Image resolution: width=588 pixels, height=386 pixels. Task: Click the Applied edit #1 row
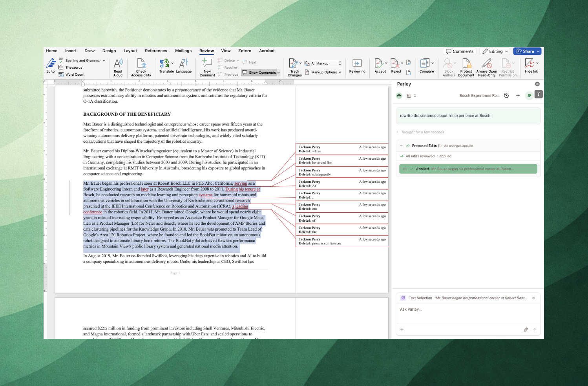(468, 169)
